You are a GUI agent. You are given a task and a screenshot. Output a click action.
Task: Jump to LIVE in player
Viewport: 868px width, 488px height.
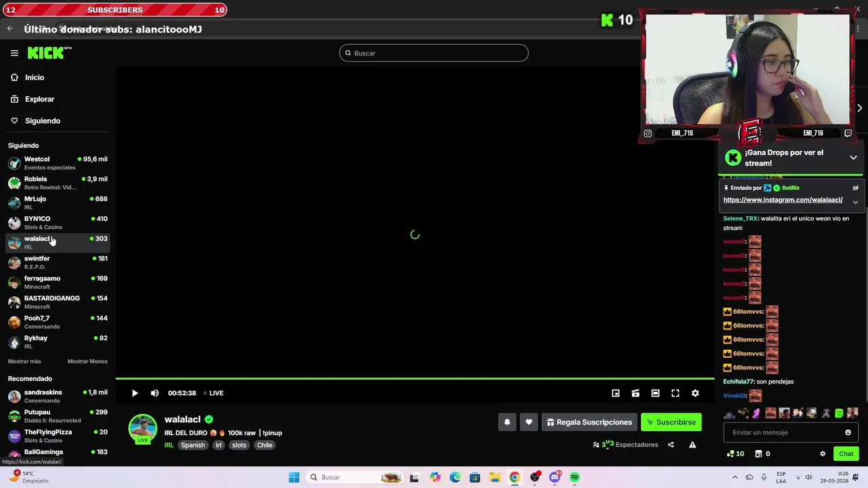coord(213,393)
